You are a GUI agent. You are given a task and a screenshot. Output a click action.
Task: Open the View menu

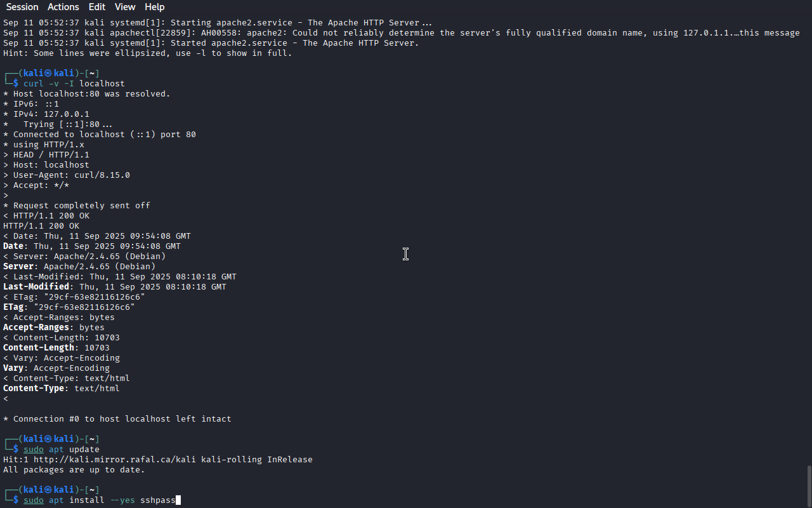(125, 7)
